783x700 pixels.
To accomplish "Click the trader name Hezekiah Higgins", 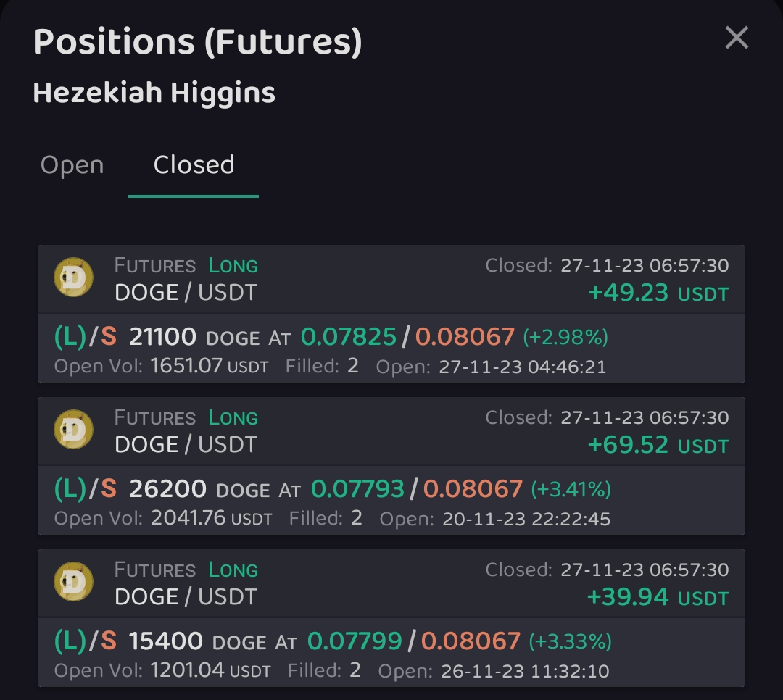I will point(154,93).
